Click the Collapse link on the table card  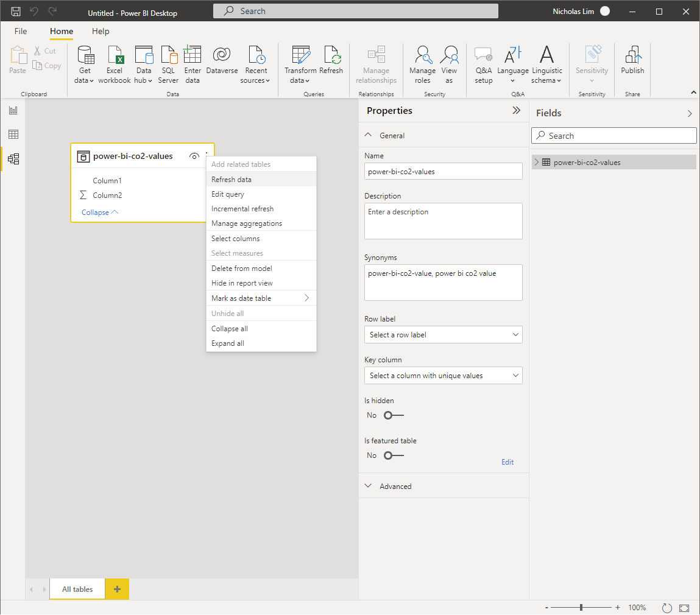tap(96, 212)
